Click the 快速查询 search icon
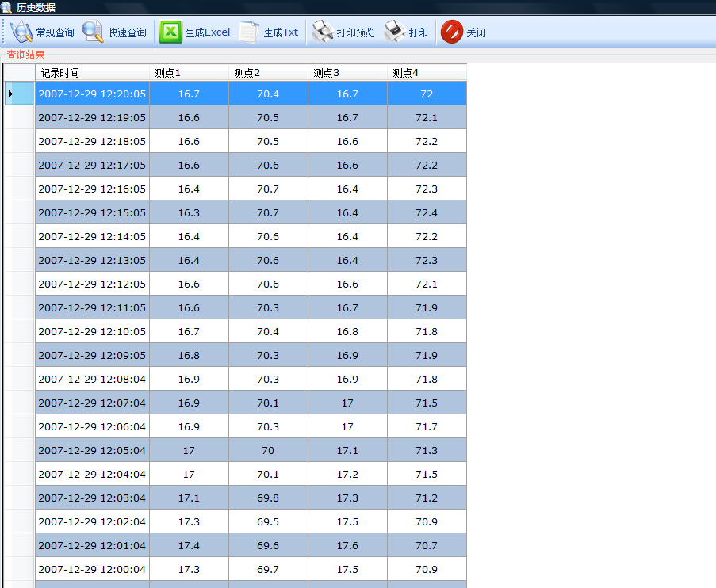The image size is (716, 588). pos(94,32)
